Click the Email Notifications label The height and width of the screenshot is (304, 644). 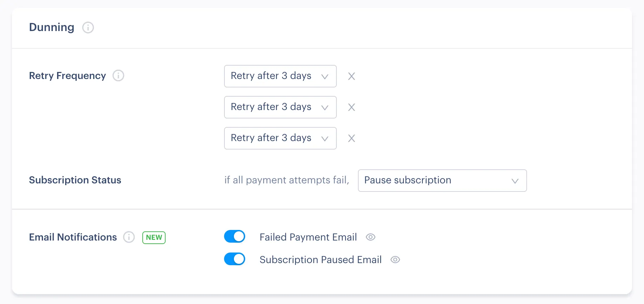(73, 237)
